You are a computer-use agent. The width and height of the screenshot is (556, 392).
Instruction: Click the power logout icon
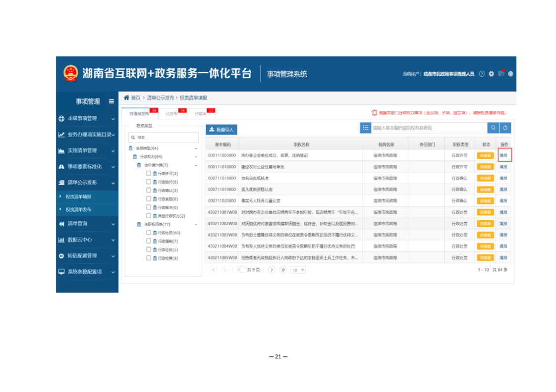[510, 74]
